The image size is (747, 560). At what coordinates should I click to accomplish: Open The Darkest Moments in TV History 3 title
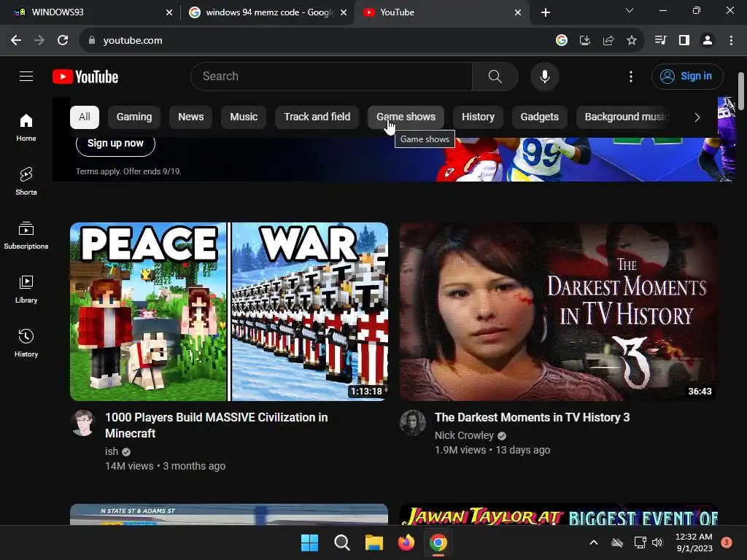pyautogui.click(x=532, y=418)
